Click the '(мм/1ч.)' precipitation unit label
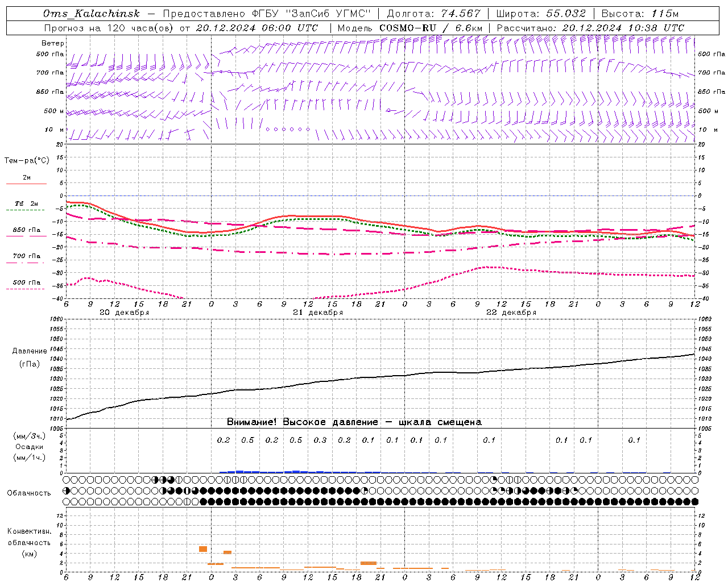This screenshot has width=728, height=582. click(x=29, y=458)
